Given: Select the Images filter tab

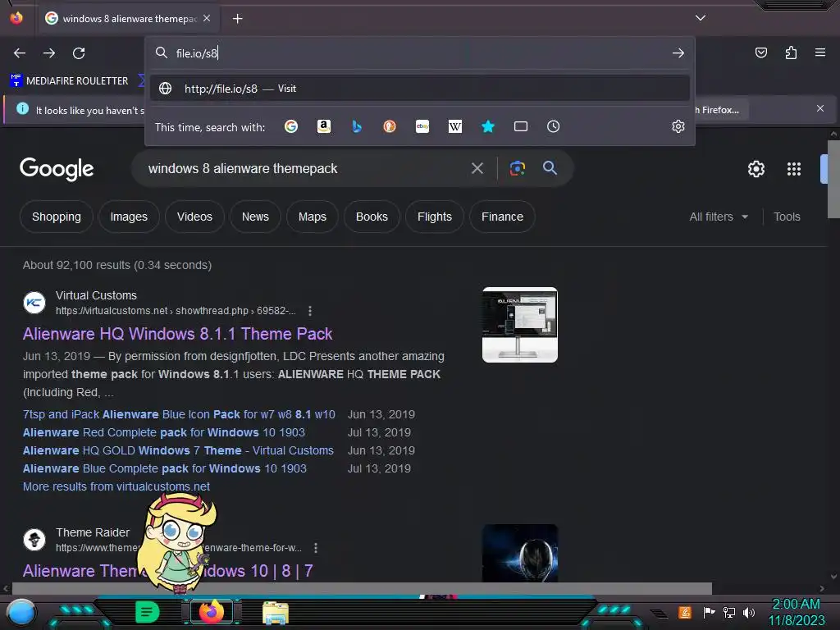Looking at the screenshot, I should tap(129, 217).
